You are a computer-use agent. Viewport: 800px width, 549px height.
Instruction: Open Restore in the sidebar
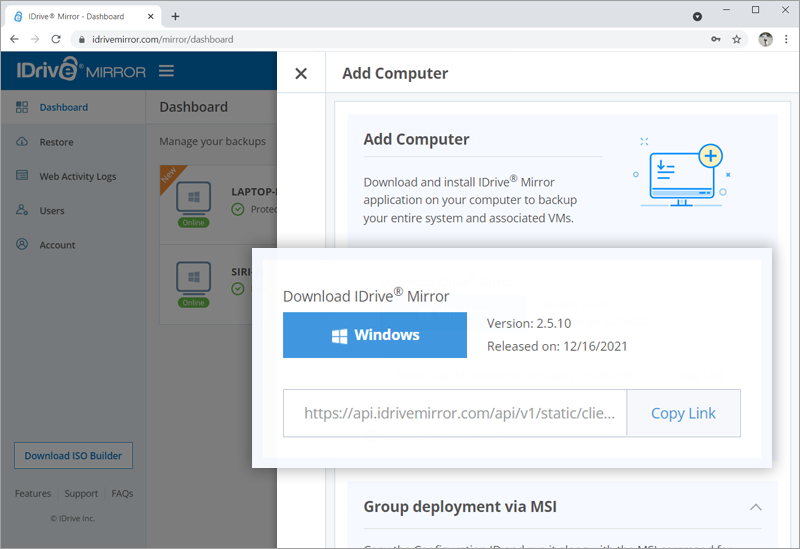pos(57,142)
